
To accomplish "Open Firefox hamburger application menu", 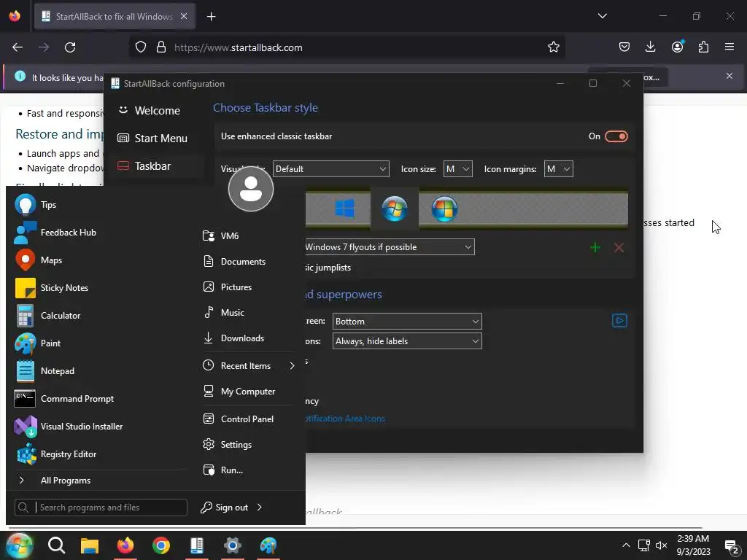I will tap(729, 47).
